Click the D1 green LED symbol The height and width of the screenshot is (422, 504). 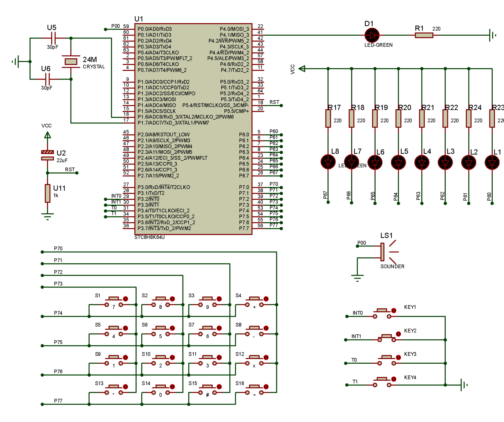click(372, 35)
